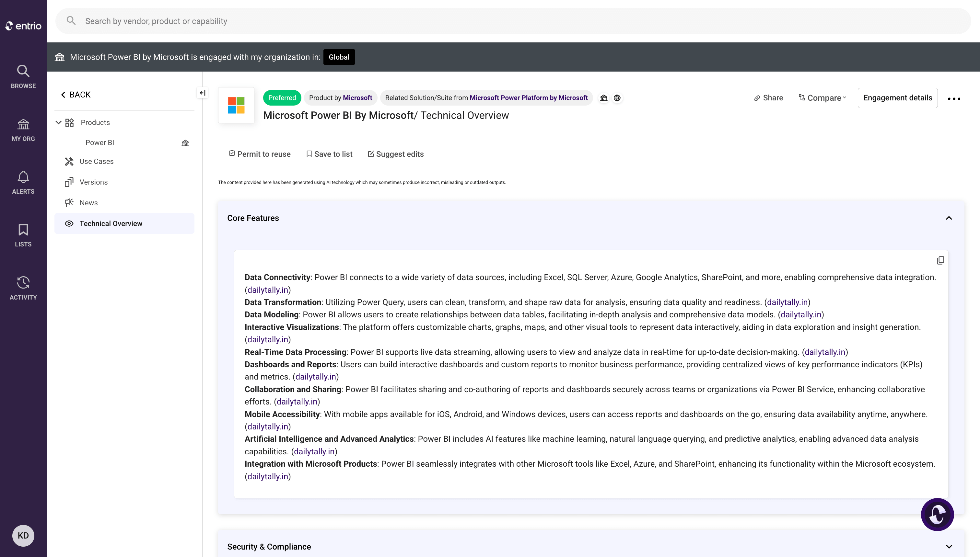
Task: Open the Compare dropdown
Action: tap(822, 98)
